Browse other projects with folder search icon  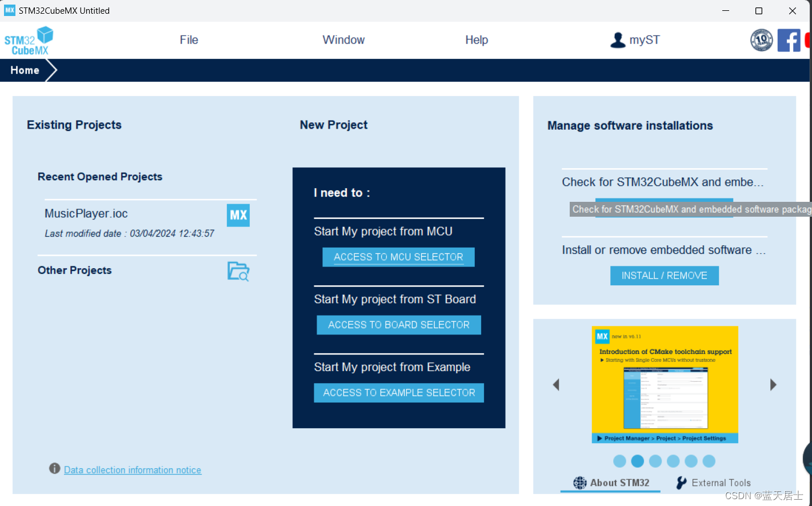(238, 271)
